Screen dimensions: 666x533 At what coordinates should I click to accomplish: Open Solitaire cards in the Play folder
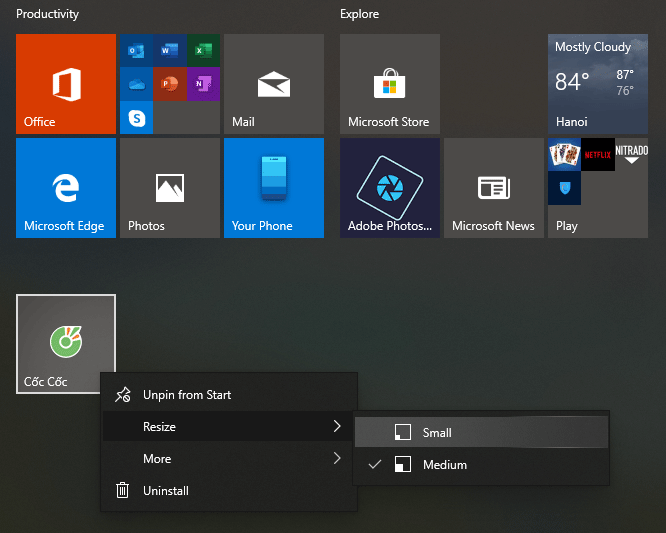tap(564, 154)
